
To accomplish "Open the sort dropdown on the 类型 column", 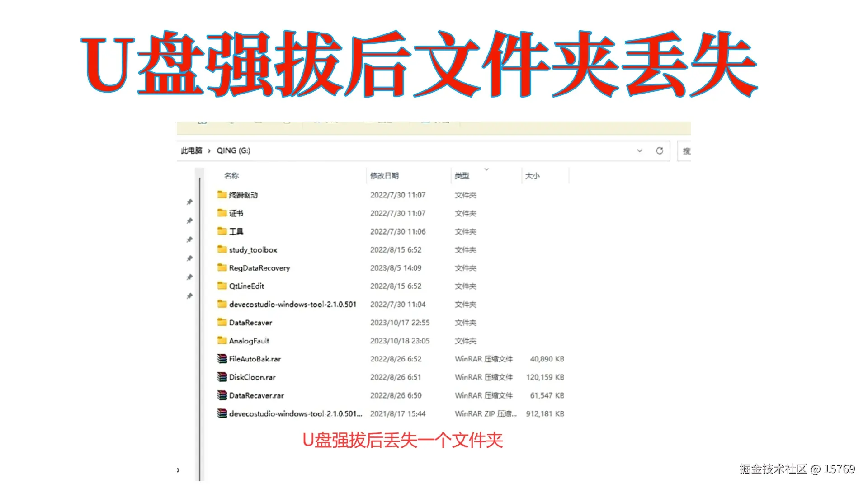I will (x=486, y=170).
